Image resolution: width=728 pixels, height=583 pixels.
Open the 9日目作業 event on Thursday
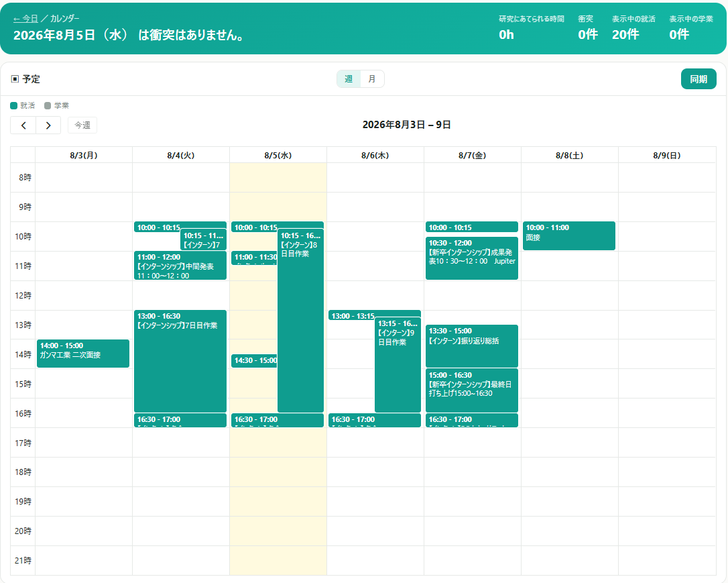click(x=398, y=365)
